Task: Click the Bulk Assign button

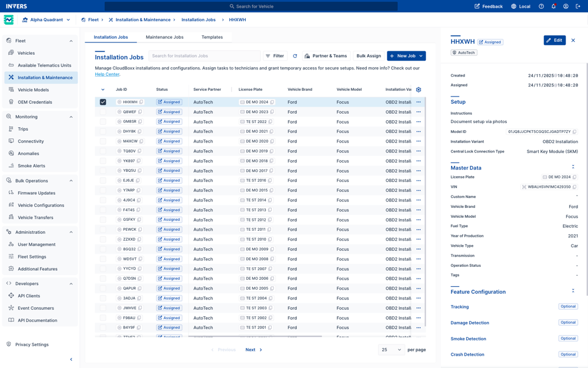Action: pyautogui.click(x=369, y=56)
